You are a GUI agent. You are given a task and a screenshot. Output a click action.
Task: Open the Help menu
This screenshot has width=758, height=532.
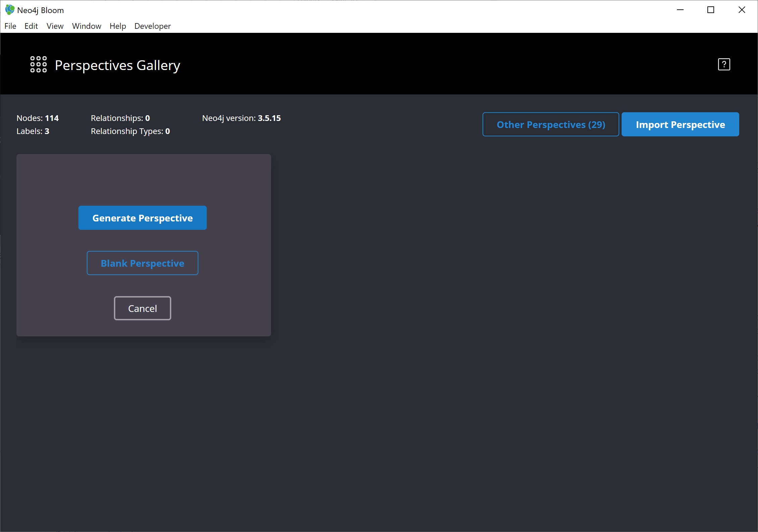[118, 26]
